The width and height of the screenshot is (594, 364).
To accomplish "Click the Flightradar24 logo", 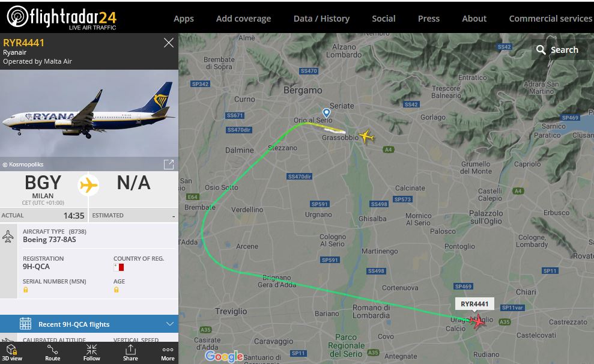I will click(x=62, y=17).
